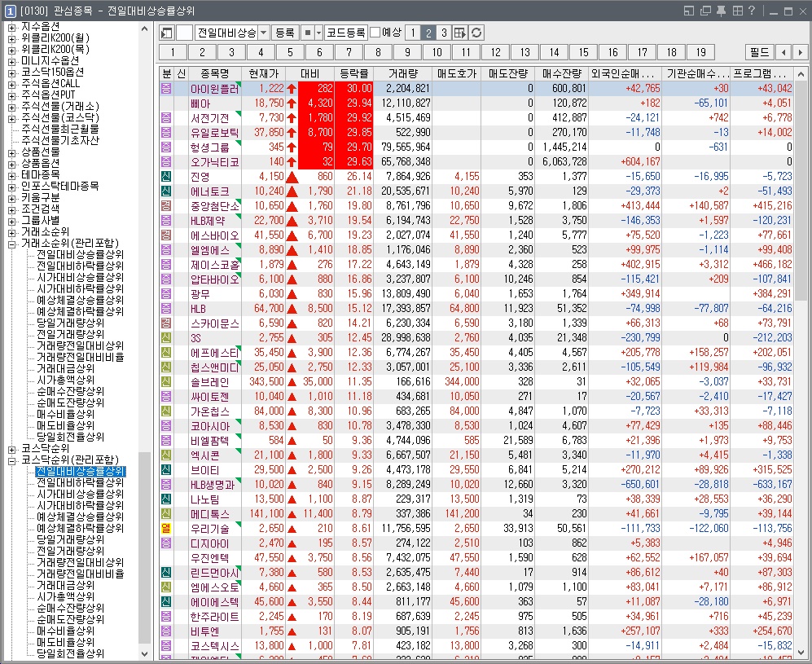The width and height of the screenshot is (812, 664).
Task: Click the 등록 button
Action: click(285, 33)
